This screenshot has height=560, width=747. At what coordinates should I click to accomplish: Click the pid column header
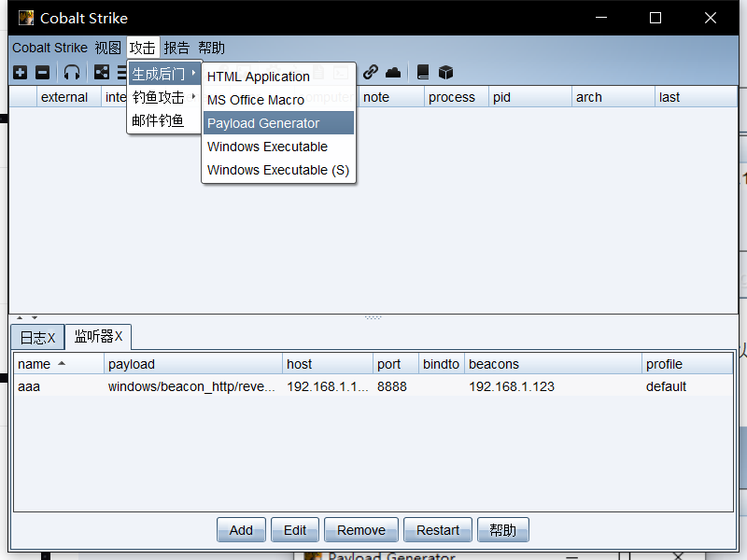(x=530, y=97)
